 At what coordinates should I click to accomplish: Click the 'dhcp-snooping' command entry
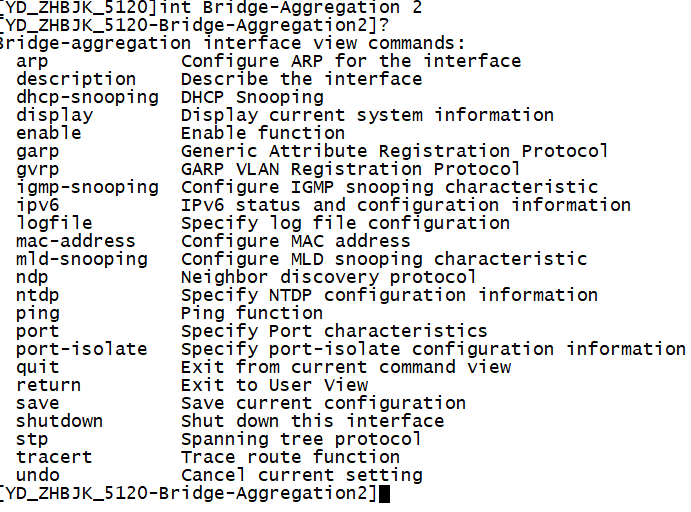tap(87, 97)
